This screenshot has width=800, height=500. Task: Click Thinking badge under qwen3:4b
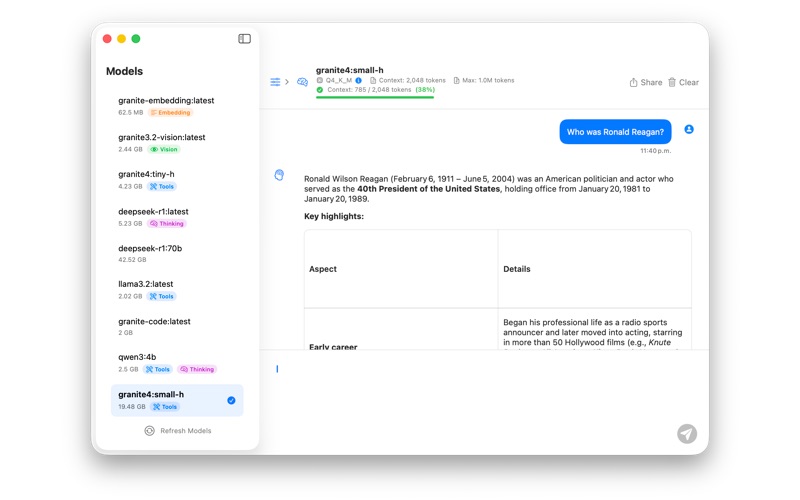click(x=197, y=369)
